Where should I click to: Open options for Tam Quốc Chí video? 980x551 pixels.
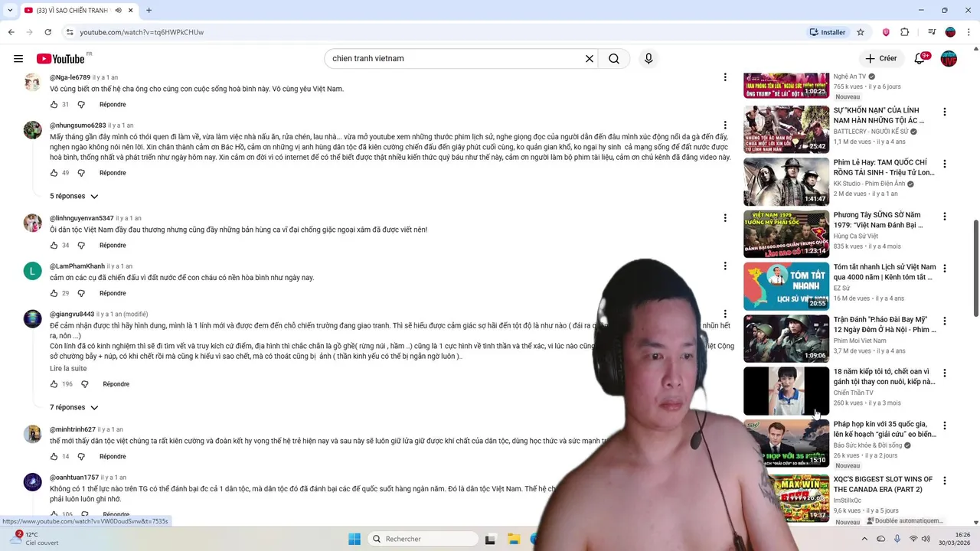pos(945,164)
